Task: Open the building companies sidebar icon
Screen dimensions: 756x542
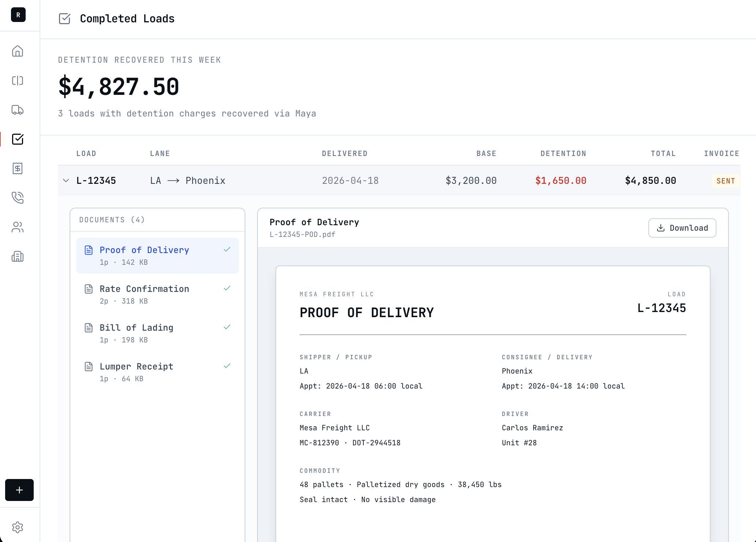Action: [x=18, y=256]
